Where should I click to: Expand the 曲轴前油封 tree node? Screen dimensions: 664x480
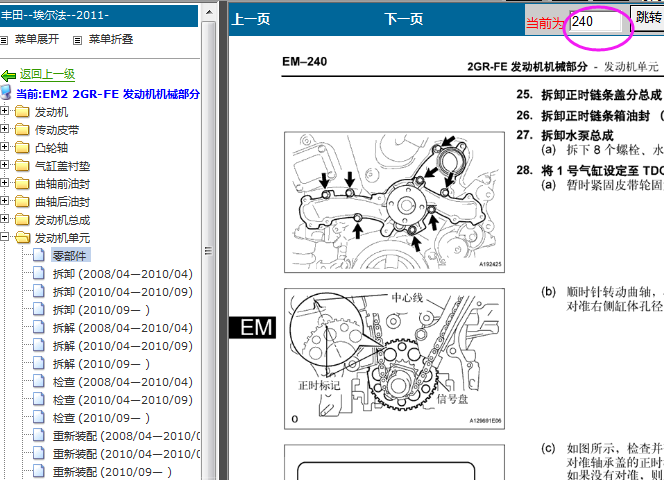[4, 183]
